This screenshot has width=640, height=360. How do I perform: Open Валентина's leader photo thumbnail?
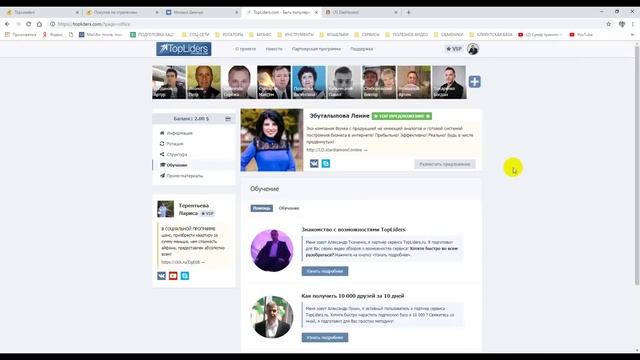[x=309, y=82]
